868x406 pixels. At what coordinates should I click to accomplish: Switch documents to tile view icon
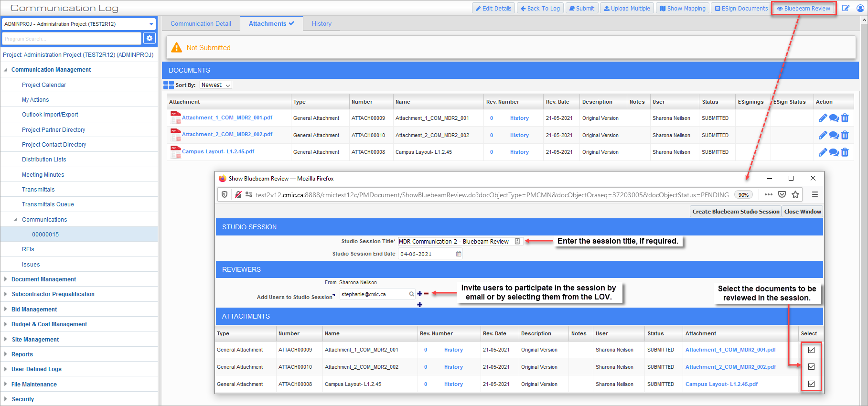coord(169,85)
